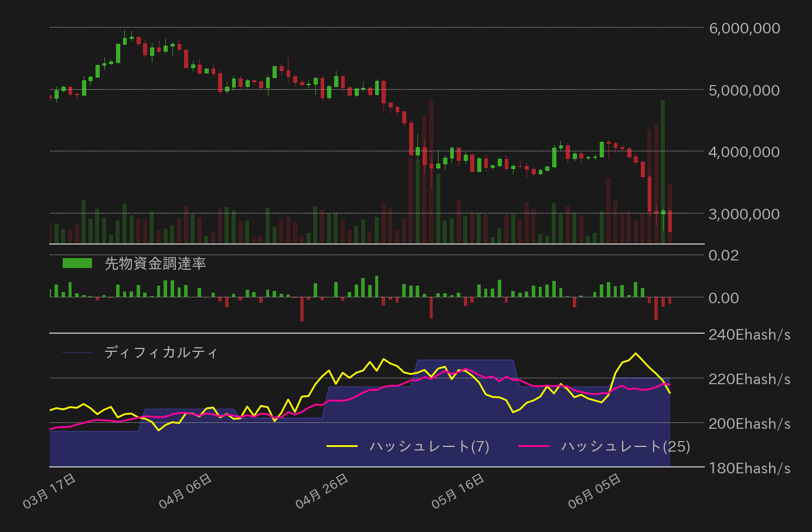Click the 0.02 funding rate axis label
The image size is (812, 532).
click(725, 256)
